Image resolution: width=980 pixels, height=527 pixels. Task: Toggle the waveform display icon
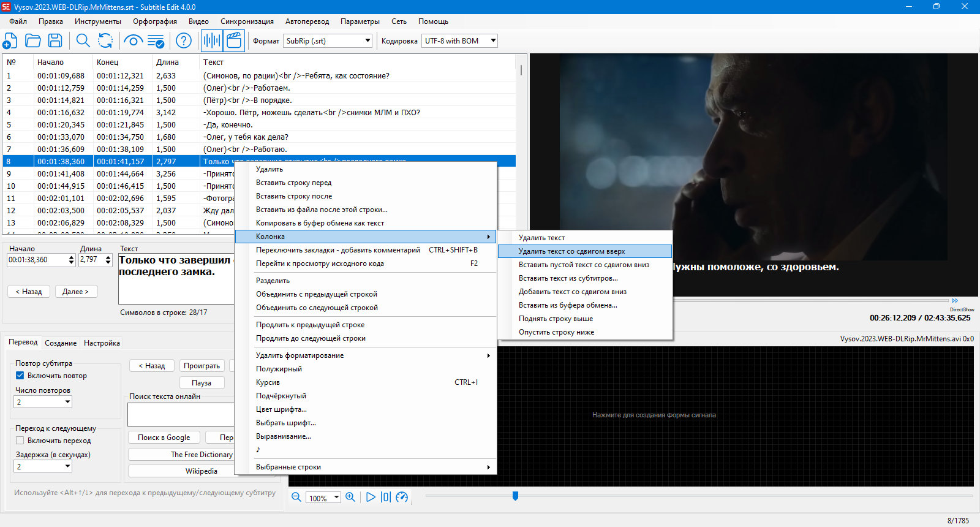pyautogui.click(x=212, y=41)
